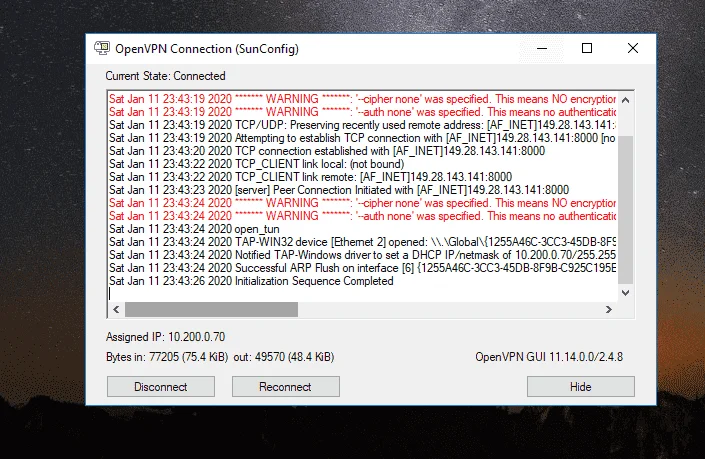Screen dimensions: 705x459
Task: Click the log scroll-down arrow
Action: click(x=625, y=293)
